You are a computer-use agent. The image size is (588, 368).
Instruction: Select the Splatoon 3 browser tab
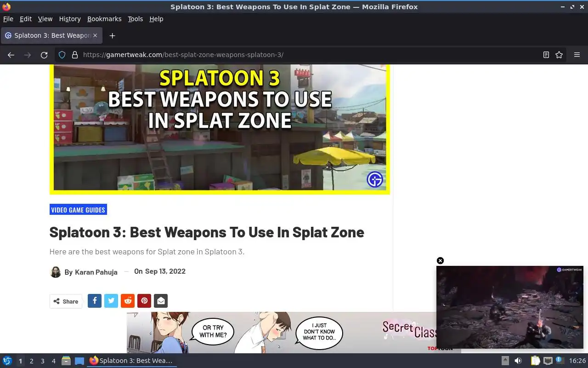[51, 35]
